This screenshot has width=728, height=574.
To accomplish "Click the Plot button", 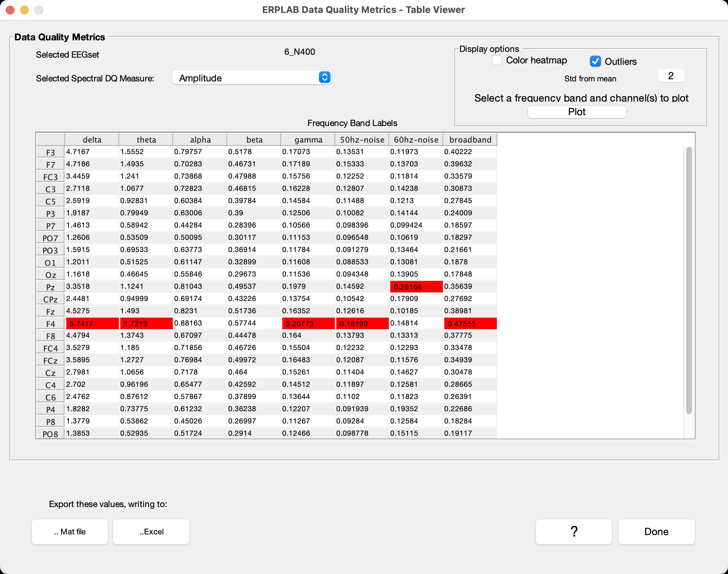I will coord(577,112).
